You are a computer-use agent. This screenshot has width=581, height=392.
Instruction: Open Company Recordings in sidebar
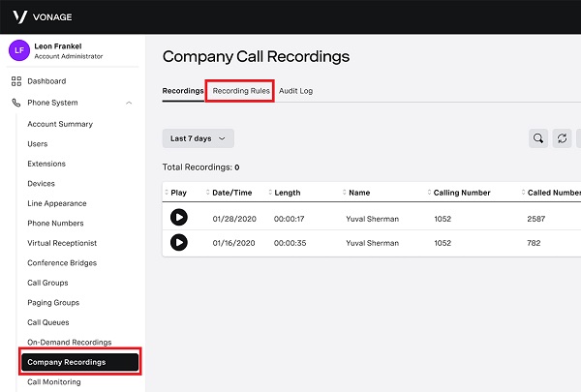point(79,362)
